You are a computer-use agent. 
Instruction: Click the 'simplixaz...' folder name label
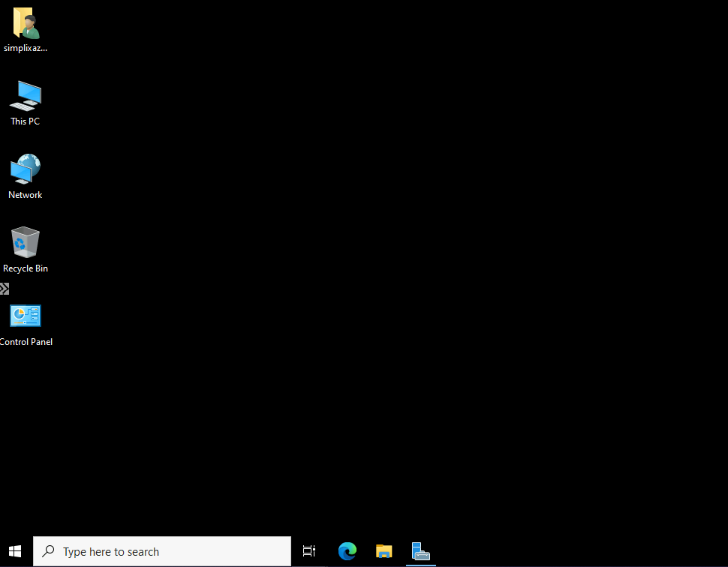[x=26, y=48]
